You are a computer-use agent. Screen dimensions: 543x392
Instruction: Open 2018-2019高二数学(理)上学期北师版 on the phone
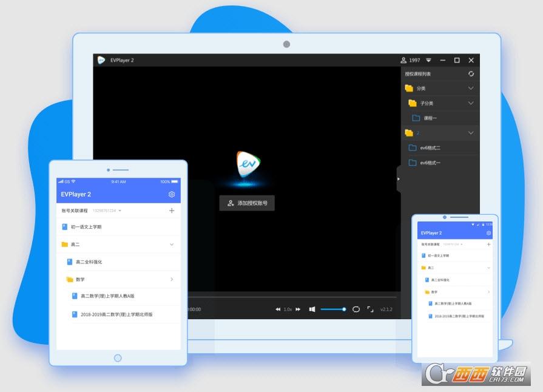click(454, 316)
